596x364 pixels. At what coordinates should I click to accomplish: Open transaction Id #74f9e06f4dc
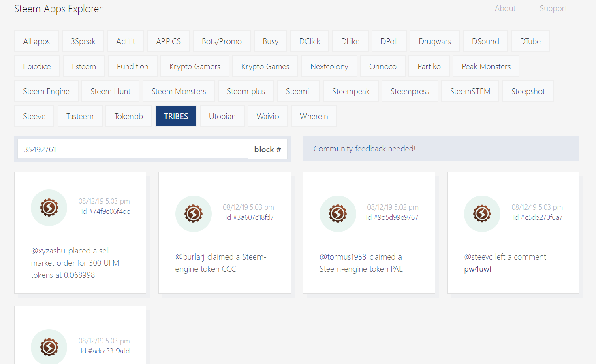[105, 211]
